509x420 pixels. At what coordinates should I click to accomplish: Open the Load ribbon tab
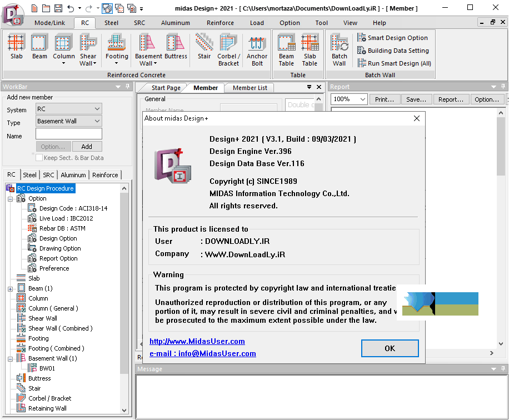[x=257, y=23]
